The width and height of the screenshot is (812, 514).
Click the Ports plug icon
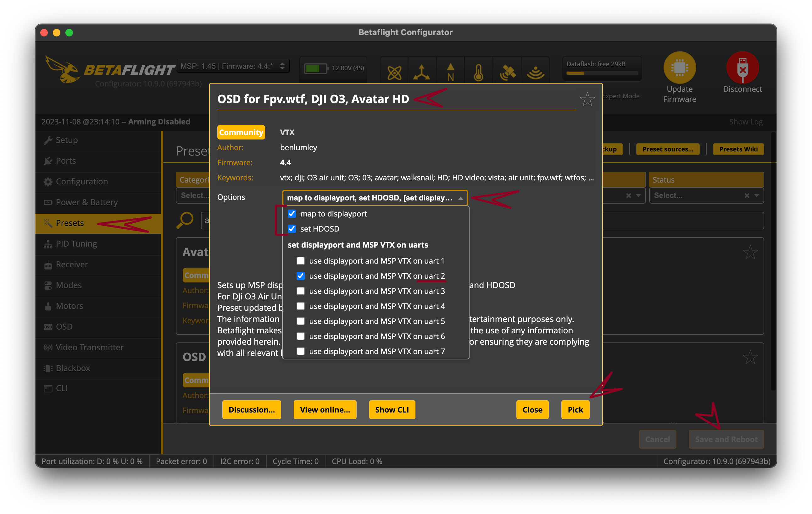tap(48, 161)
